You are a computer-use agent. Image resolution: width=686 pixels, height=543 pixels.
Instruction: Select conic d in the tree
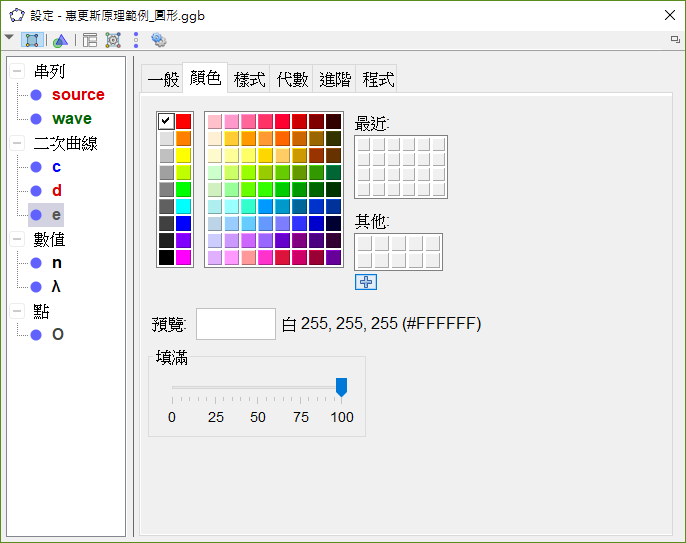point(57,191)
